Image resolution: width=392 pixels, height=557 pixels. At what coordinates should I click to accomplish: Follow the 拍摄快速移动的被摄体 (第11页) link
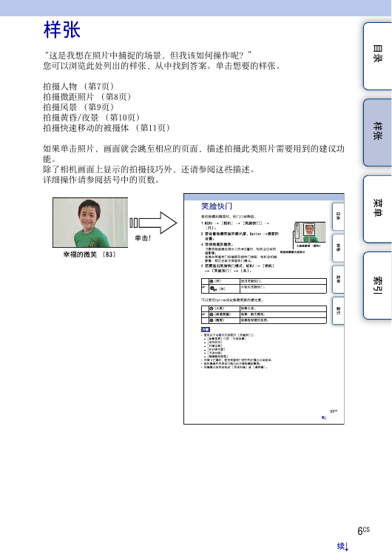[107, 127]
